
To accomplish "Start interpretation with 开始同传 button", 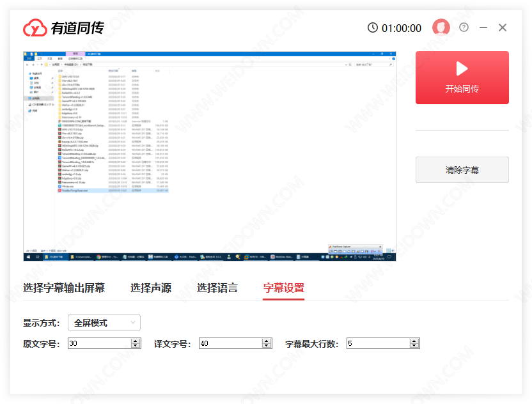I will click(462, 78).
